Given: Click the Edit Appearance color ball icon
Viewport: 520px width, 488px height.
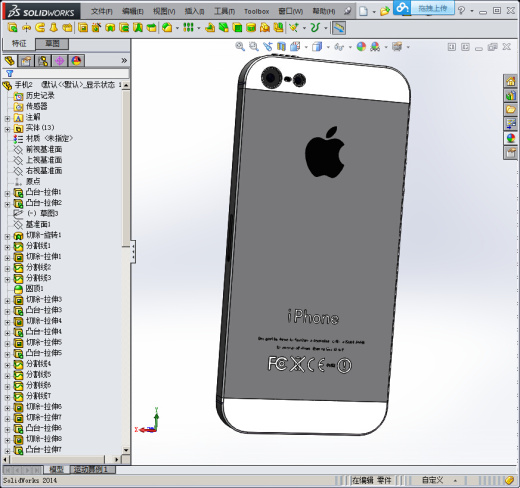Looking at the screenshot, I should point(361,47).
